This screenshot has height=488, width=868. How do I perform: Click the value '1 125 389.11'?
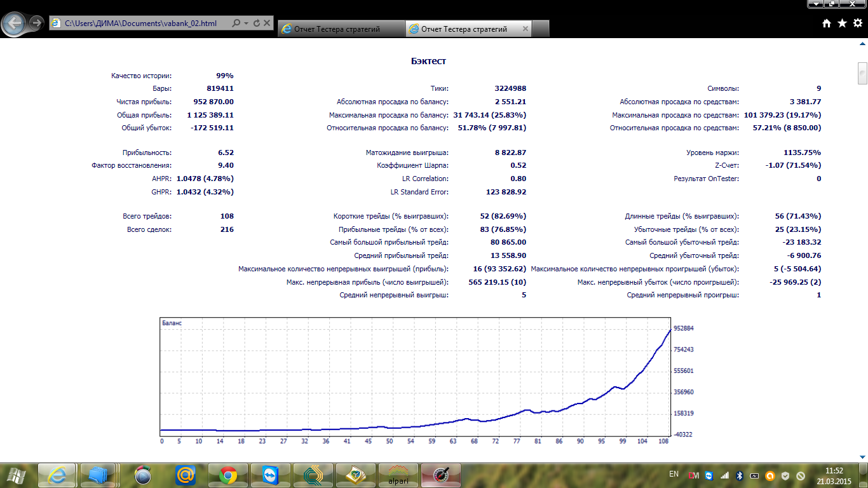pyautogui.click(x=210, y=115)
